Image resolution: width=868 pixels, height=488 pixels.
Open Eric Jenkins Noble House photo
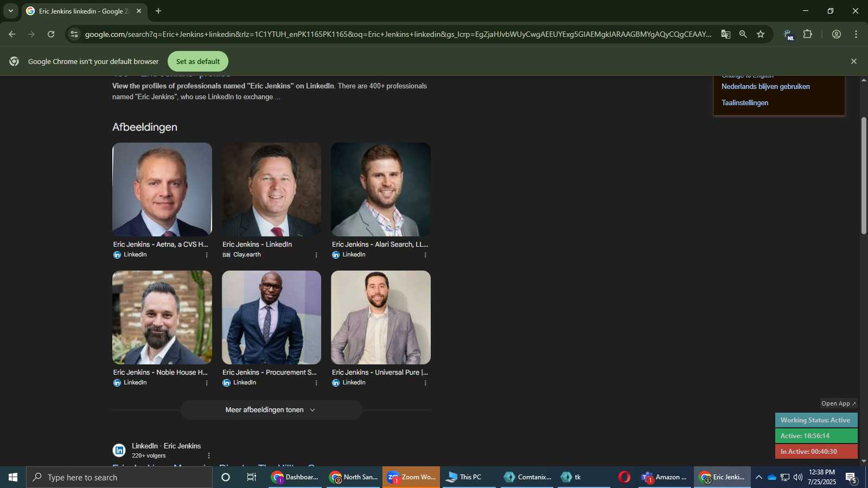click(162, 317)
